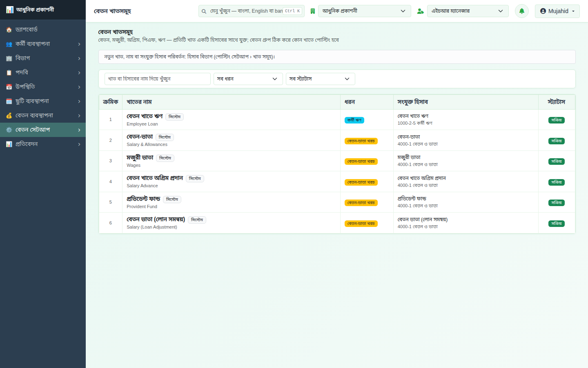The width and height of the screenshot is (588, 368).
Task: Click the বেতন সেটআপ gear icon
Action: coord(9,130)
